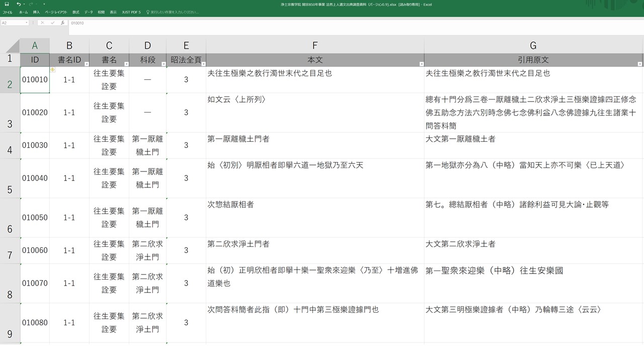Screen dimensions: 644x362
Task: Click cell containing 010080
Action: pos(35,323)
